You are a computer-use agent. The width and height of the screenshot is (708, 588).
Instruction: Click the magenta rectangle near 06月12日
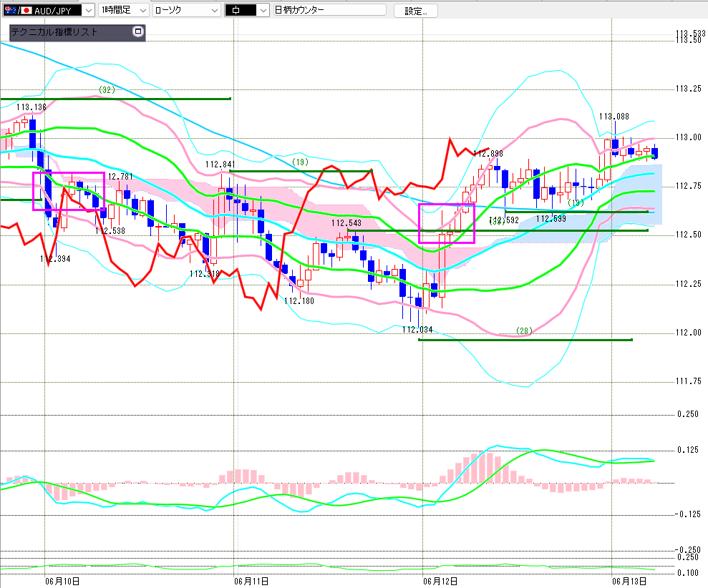[447, 223]
